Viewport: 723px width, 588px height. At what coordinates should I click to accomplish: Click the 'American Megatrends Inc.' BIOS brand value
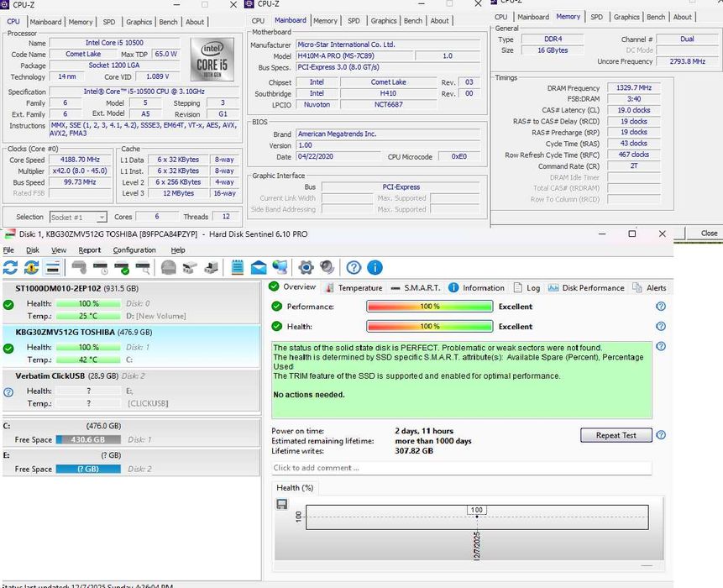tap(388, 134)
